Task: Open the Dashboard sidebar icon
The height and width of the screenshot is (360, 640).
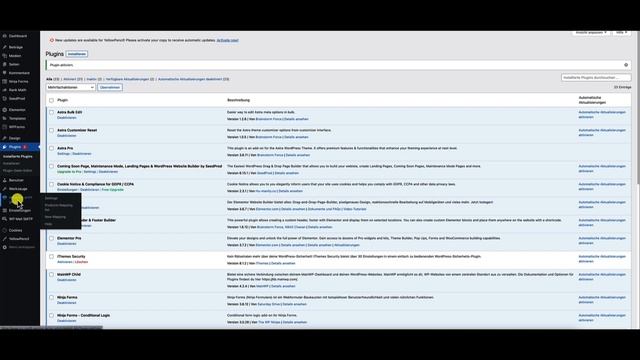Action: pyautogui.click(x=4, y=36)
